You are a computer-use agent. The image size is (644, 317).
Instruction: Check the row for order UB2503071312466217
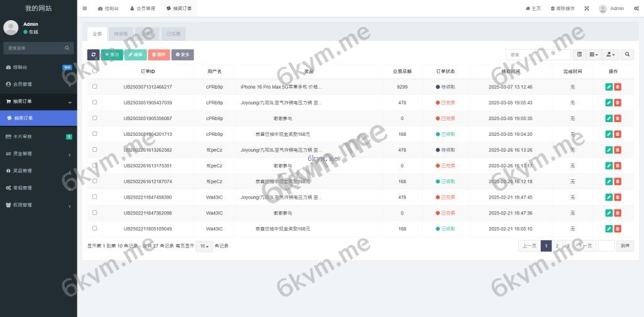tap(95, 87)
